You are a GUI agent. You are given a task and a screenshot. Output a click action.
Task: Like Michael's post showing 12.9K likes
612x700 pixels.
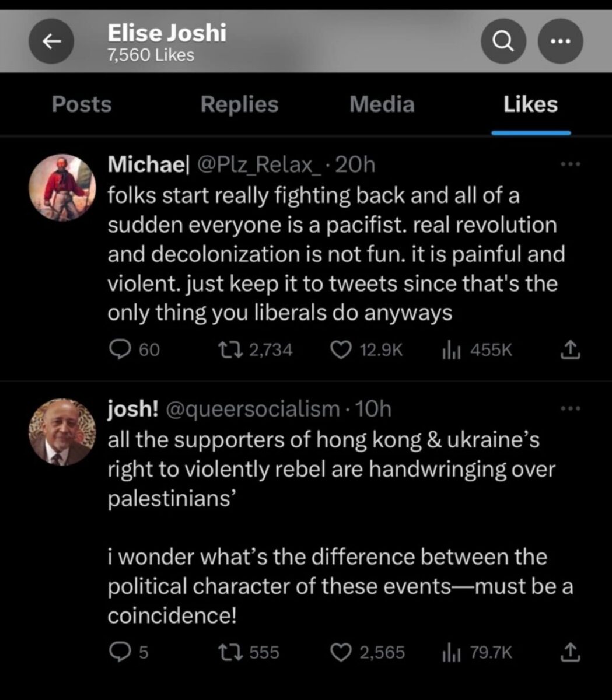pos(341,349)
